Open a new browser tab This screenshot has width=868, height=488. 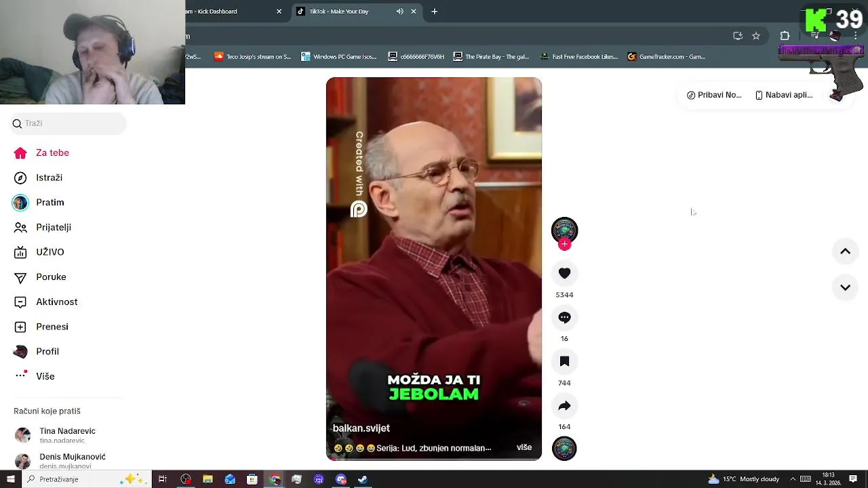point(435,12)
